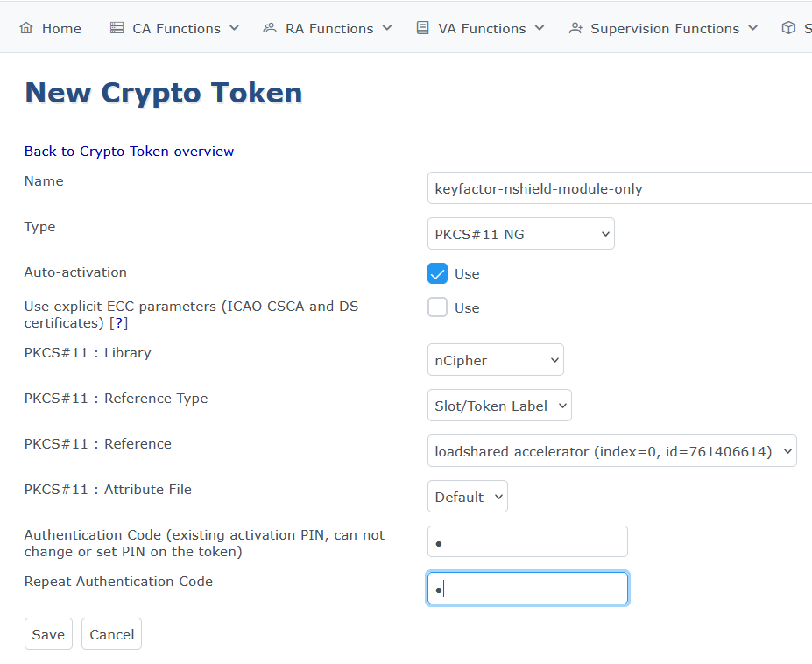This screenshot has width=812, height=664.
Task: Click the Save button
Action: [x=48, y=633]
